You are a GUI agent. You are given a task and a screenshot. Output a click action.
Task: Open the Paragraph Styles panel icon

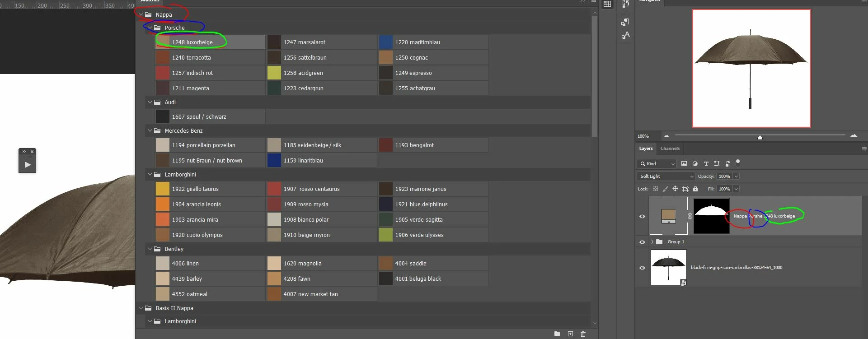625,22
